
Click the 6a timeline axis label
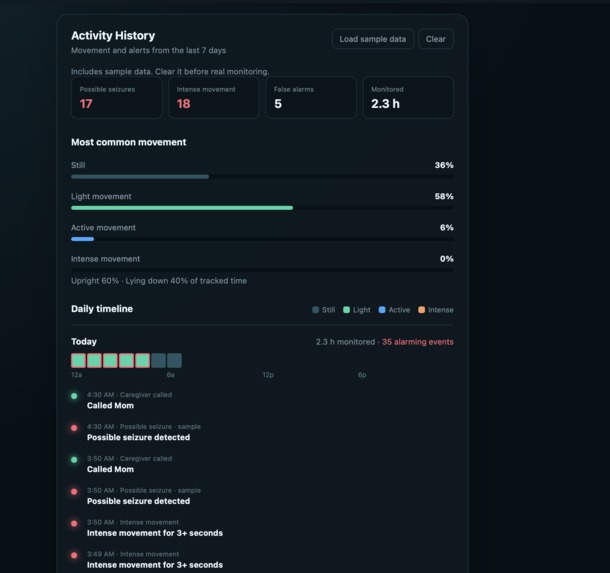click(170, 375)
